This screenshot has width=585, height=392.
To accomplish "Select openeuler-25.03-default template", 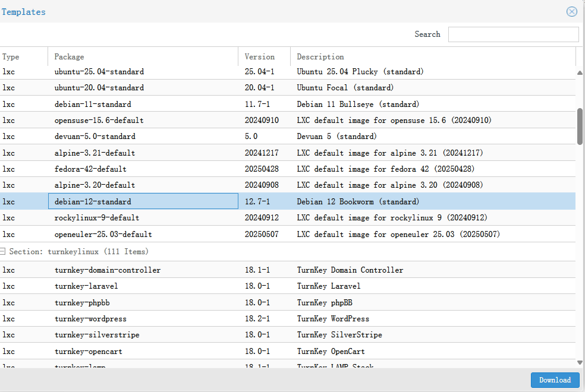I will tap(103, 235).
